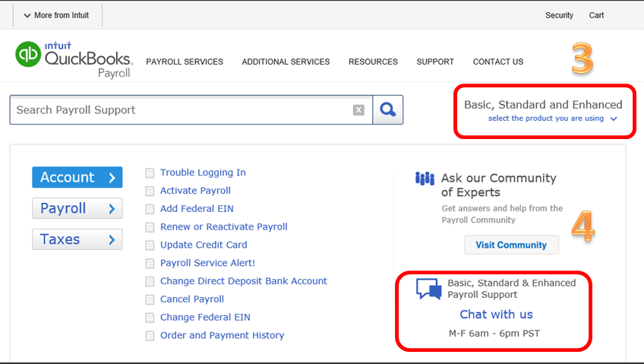Click document icon beside Renew or Reactivate Payroll

coord(150,227)
